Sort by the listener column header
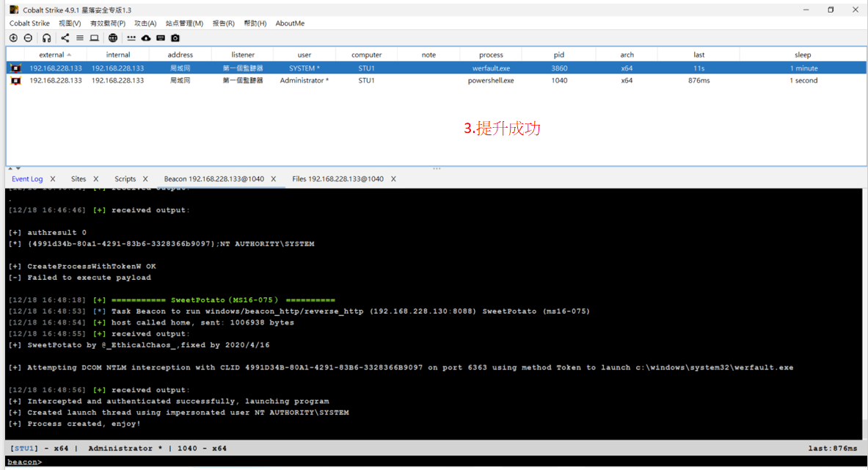 coord(243,55)
